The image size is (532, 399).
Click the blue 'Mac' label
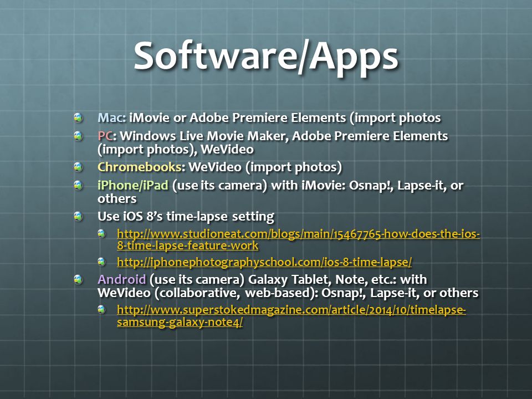tap(111, 117)
